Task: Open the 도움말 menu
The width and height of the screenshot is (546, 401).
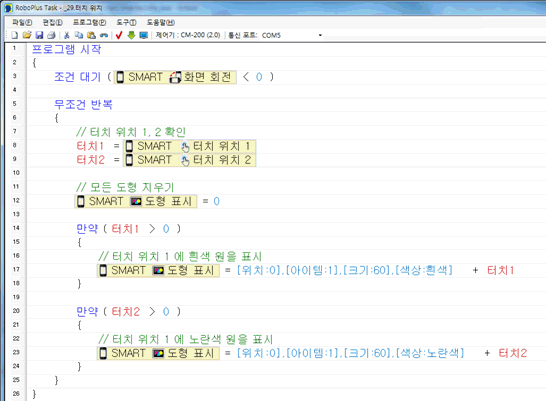Action: tap(161, 22)
